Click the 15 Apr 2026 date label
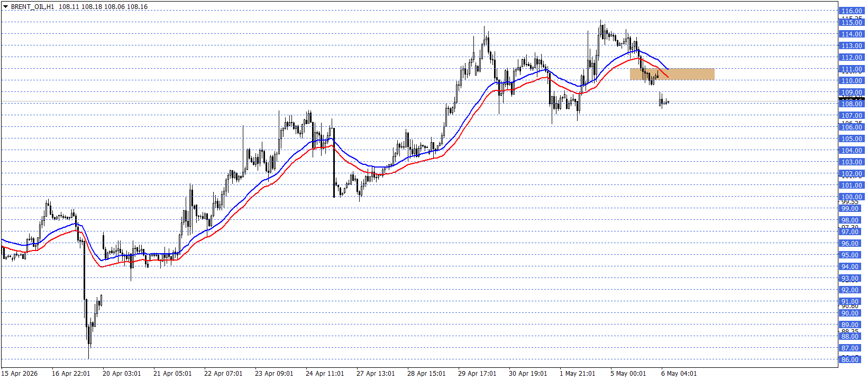This screenshot has width=868, height=380. click(20, 374)
